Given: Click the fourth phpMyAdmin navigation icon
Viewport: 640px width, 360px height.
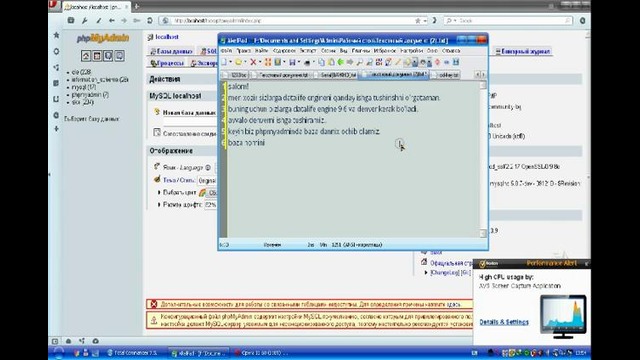Looking at the screenshot, I should [119, 56].
